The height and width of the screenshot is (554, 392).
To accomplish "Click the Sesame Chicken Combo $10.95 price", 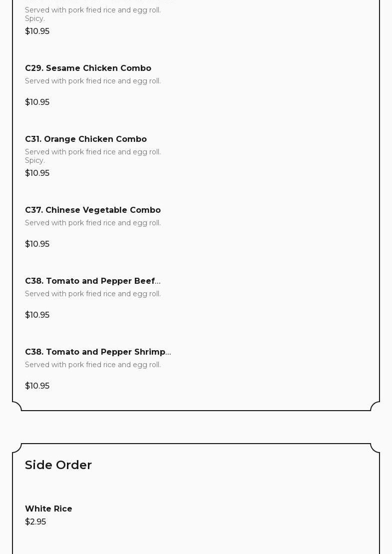I will (x=37, y=102).
